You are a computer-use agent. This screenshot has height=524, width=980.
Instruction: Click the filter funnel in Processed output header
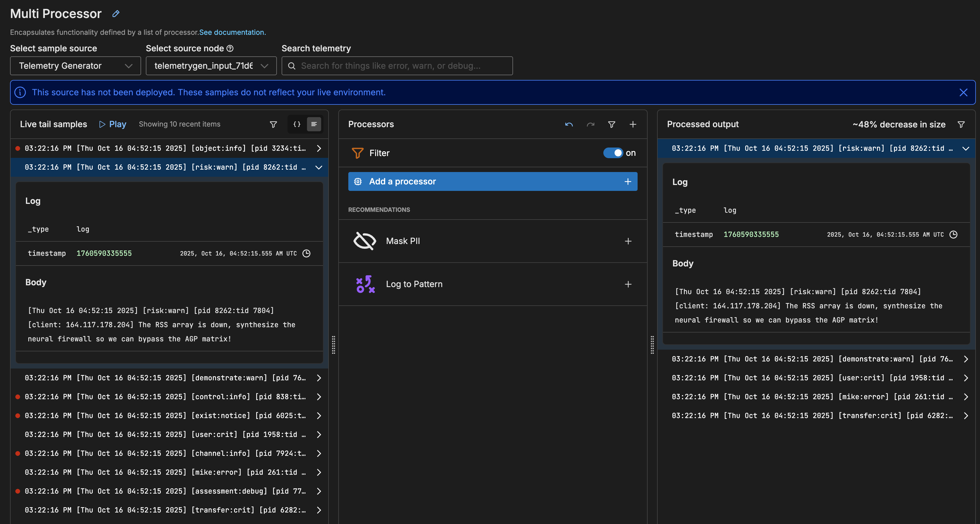961,124
